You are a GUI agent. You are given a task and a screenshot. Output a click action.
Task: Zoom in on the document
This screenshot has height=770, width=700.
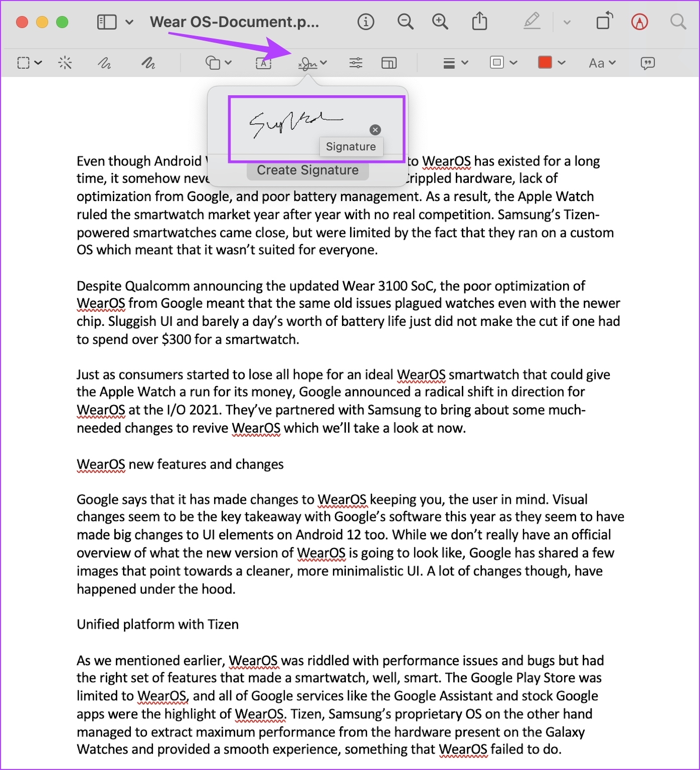(440, 22)
